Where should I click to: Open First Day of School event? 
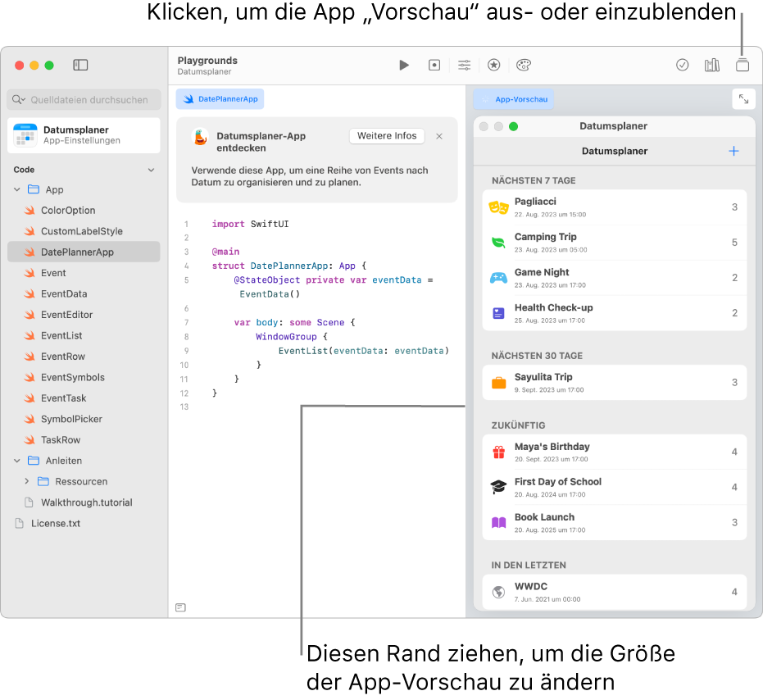tap(614, 487)
